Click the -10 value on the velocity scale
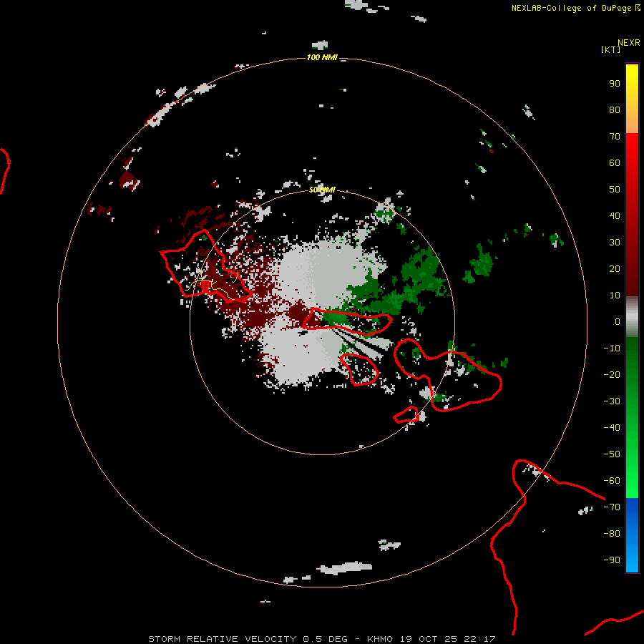 [612, 348]
